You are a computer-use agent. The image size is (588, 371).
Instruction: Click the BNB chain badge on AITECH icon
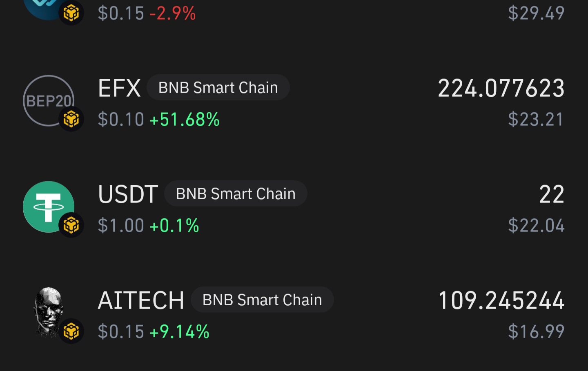click(71, 331)
